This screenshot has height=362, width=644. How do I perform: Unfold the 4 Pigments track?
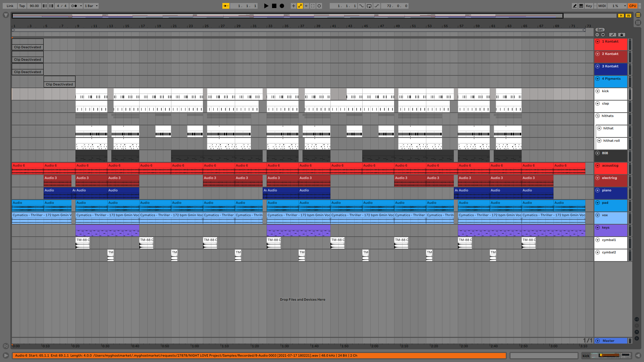(597, 79)
